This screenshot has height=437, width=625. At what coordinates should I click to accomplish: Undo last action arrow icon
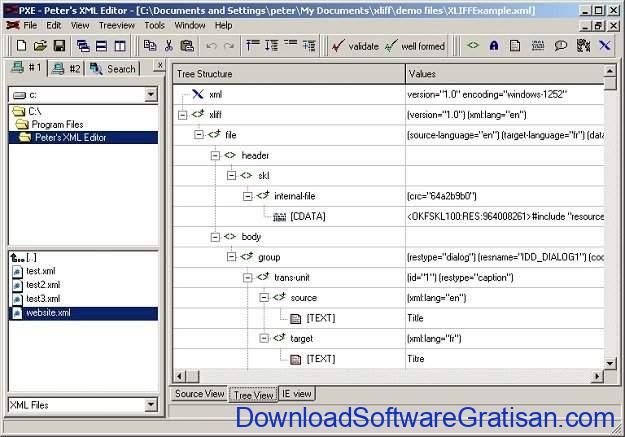click(211, 46)
